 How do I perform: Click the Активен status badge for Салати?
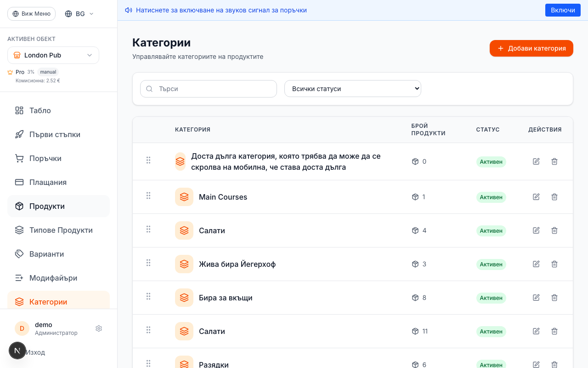tap(491, 230)
